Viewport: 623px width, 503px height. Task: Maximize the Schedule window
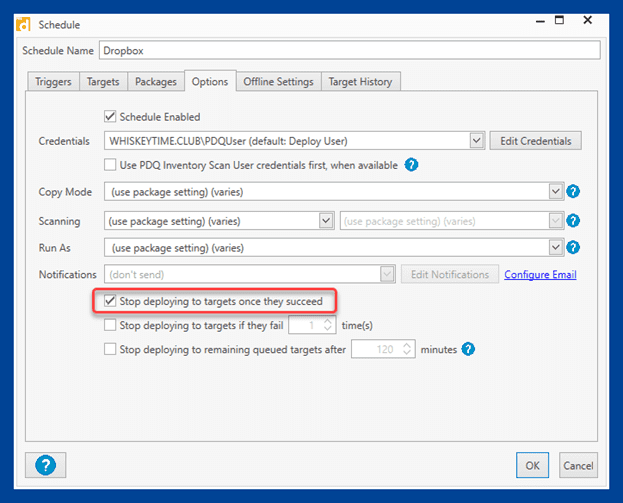point(559,20)
